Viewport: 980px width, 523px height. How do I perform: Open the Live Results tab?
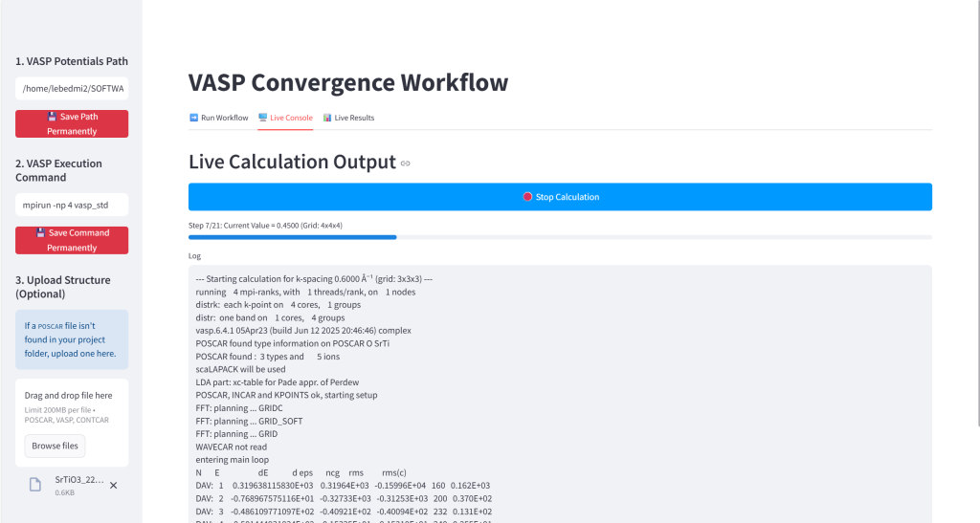[x=348, y=118]
